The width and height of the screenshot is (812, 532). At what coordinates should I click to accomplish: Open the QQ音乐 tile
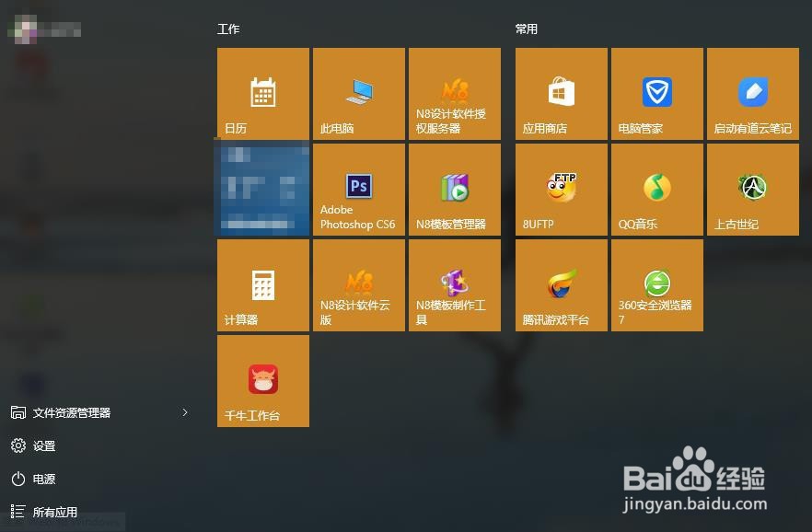pyautogui.click(x=657, y=190)
